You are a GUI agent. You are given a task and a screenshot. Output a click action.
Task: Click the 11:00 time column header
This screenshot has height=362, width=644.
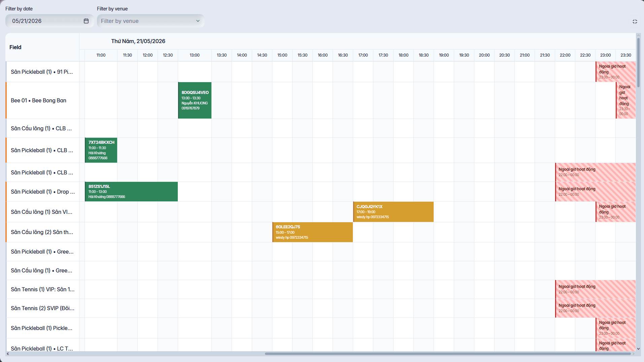pyautogui.click(x=101, y=55)
